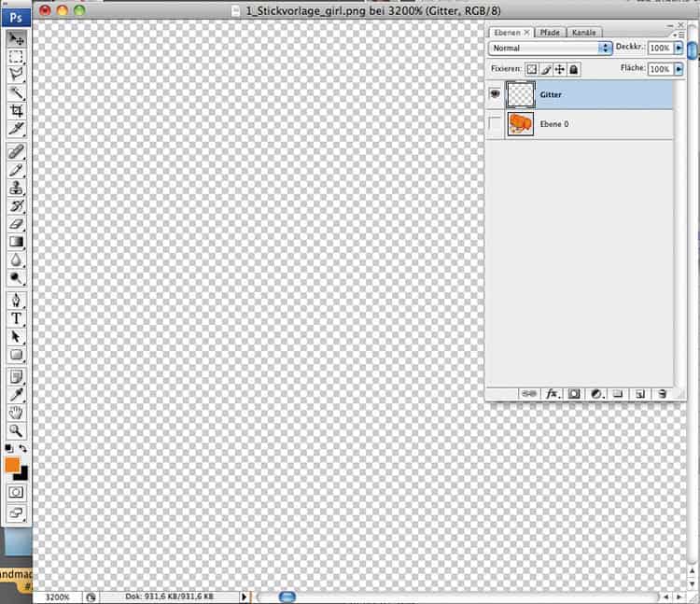Select the Zoom magnifier tool
Screen dimensions: 700x604
16,430
